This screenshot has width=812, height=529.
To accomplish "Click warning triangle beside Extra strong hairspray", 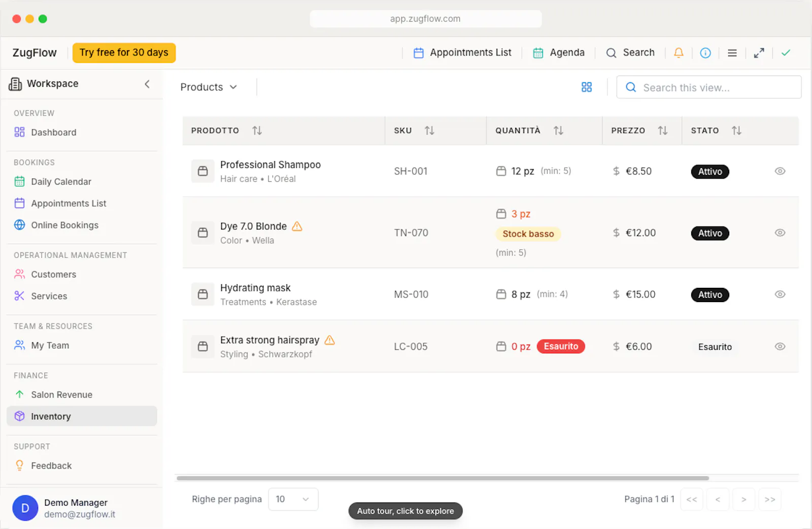I will tap(330, 340).
